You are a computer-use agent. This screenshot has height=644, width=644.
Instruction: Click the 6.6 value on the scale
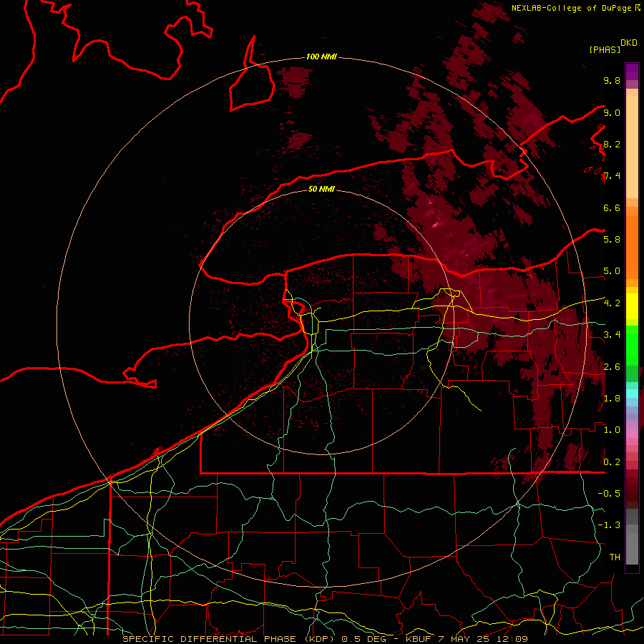tap(612, 208)
